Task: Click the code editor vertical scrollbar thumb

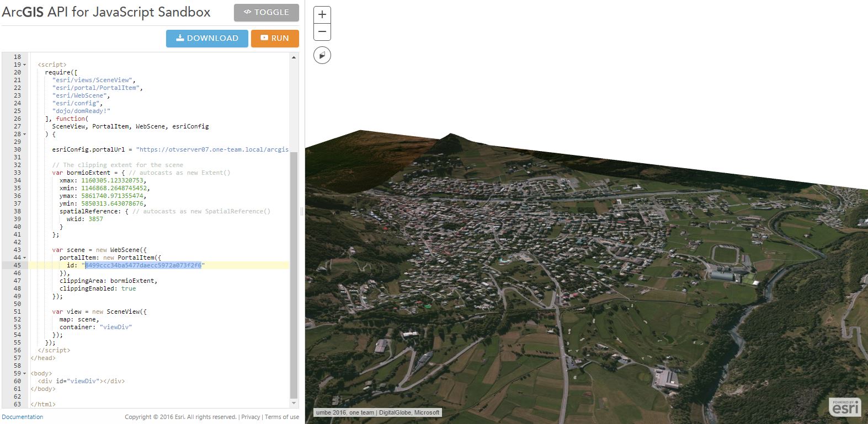Action: point(294,275)
